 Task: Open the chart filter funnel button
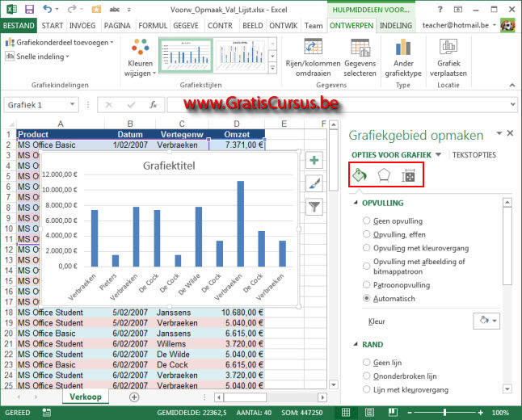click(x=314, y=207)
